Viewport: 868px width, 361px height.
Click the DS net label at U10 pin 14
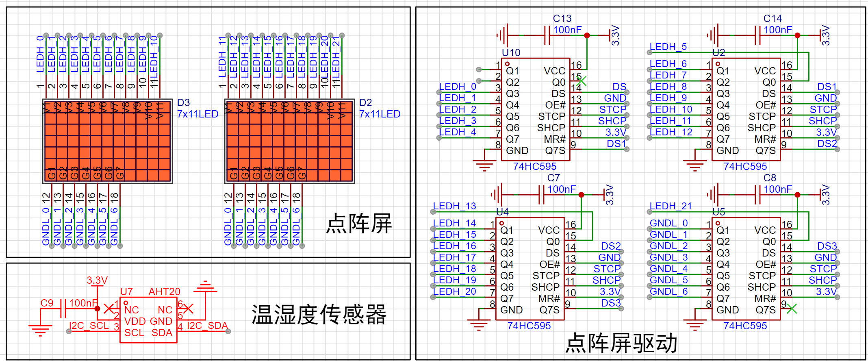click(619, 87)
